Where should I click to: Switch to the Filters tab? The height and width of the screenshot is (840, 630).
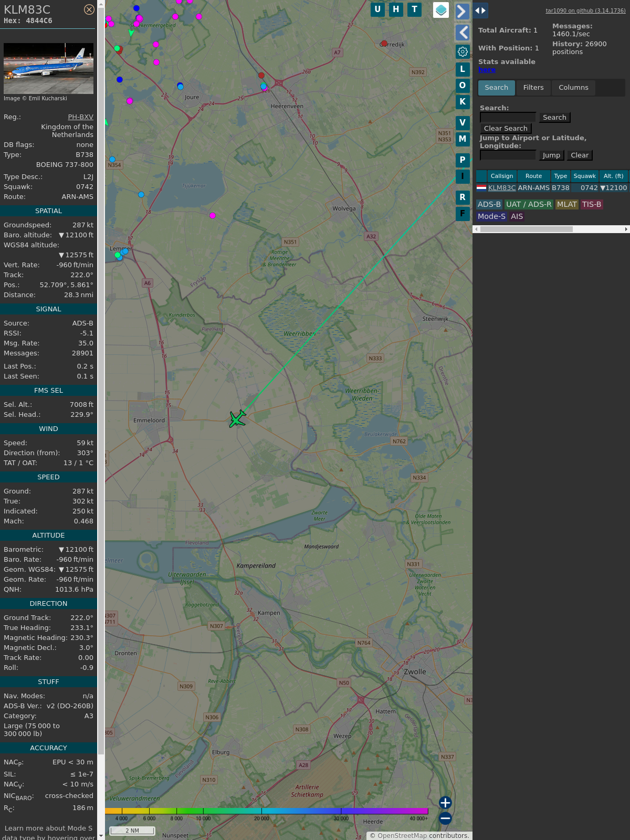(533, 88)
